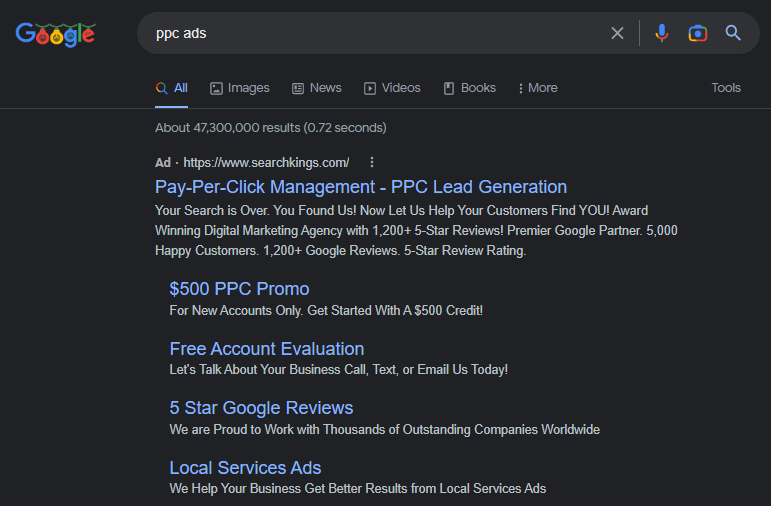Open the $500 PPC Promo sitelink
This screenshot has height=506, width=771.
tap(239, 289)
